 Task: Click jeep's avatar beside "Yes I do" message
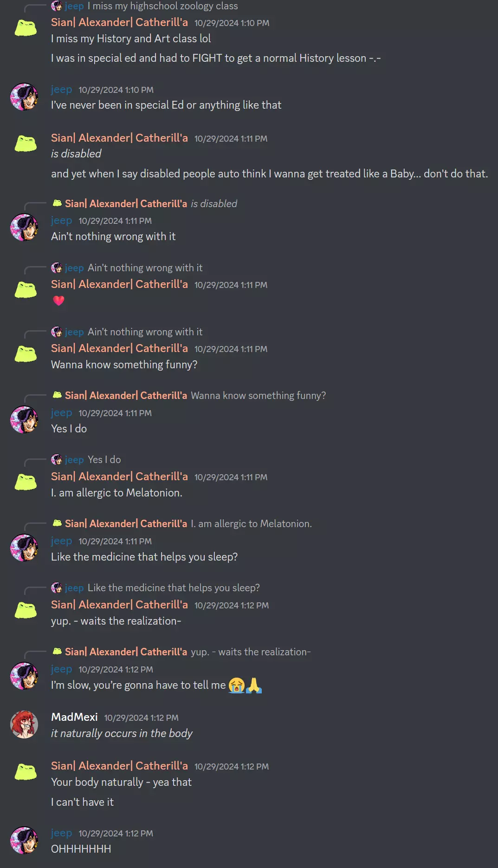click(24, 419)
